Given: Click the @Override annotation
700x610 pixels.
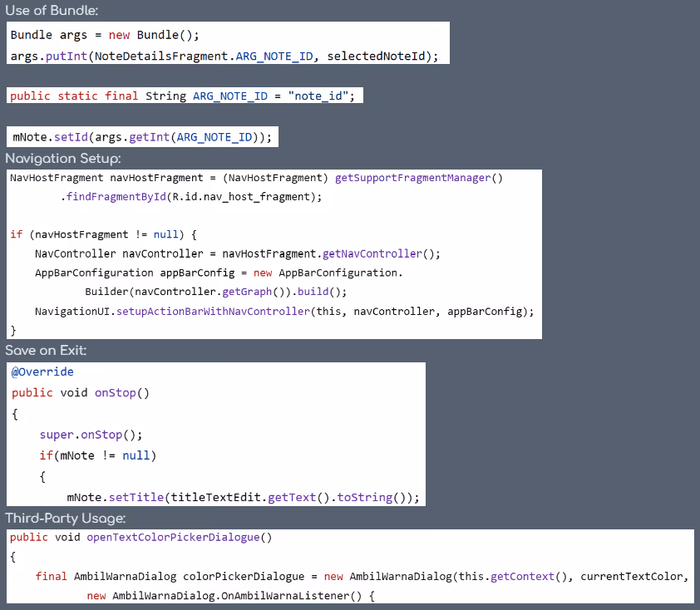Looking at the screenshot, I should [x=42, y=371].
